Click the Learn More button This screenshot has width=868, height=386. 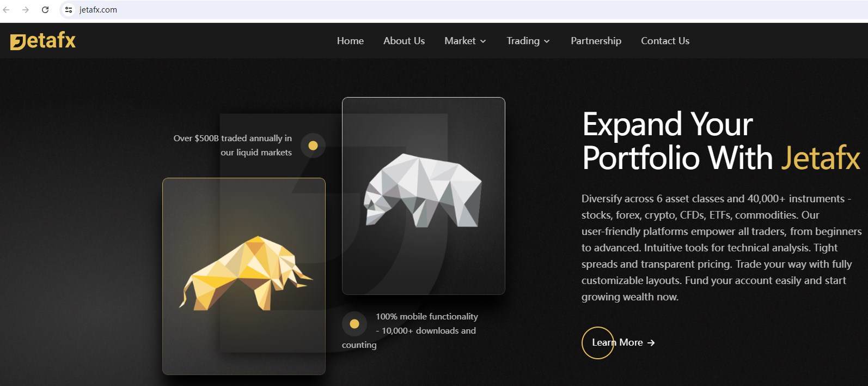pos(619,343)
